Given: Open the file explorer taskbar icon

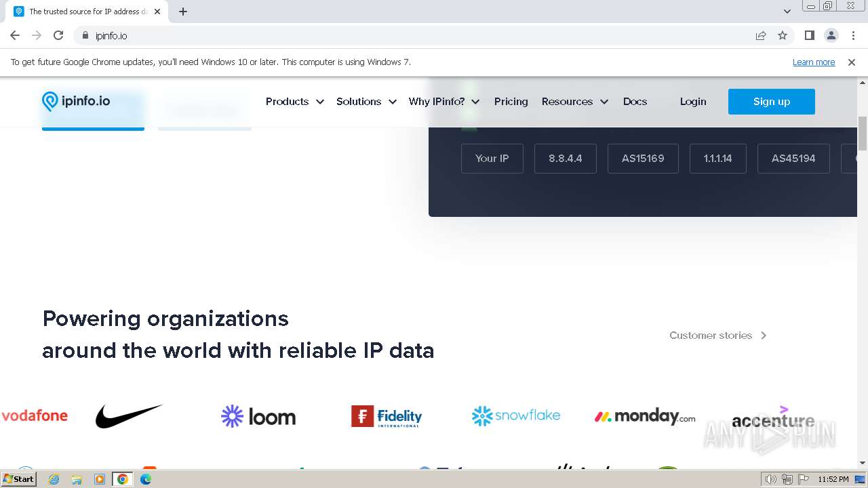Looking at the screenshot, I should pyautogui.click(x=77, y=479).
